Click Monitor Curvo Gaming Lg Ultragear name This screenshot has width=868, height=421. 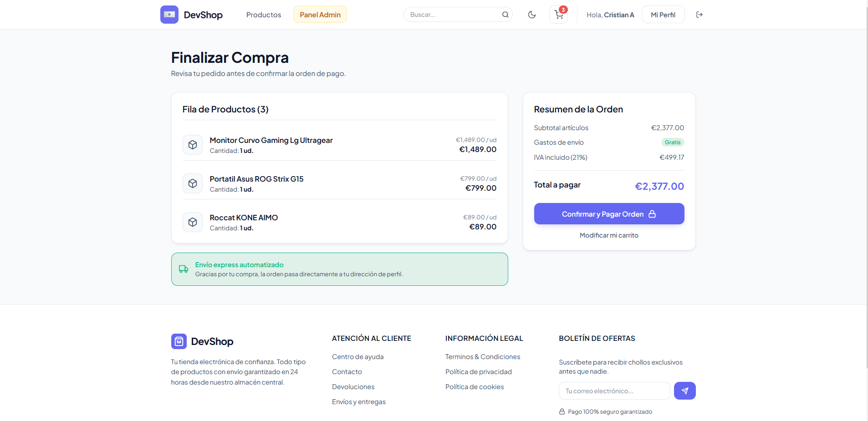271,140
